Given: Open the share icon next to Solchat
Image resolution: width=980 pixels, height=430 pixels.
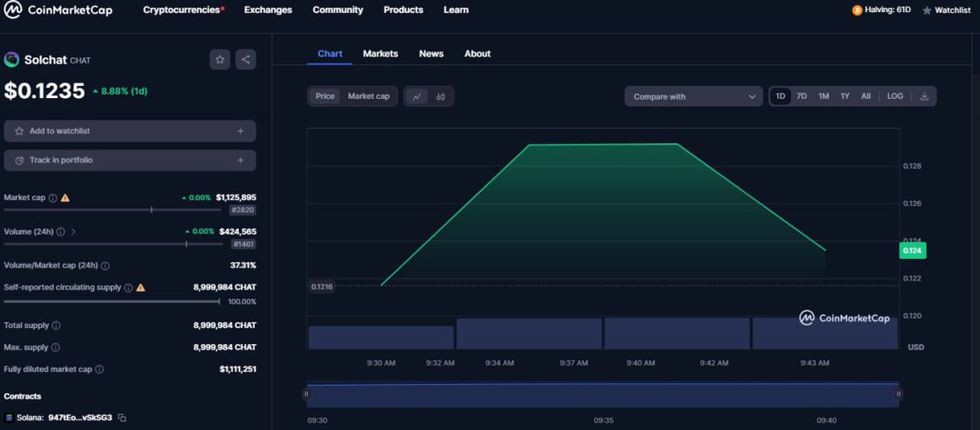Looking at the screenshot, I should point(246,60).
